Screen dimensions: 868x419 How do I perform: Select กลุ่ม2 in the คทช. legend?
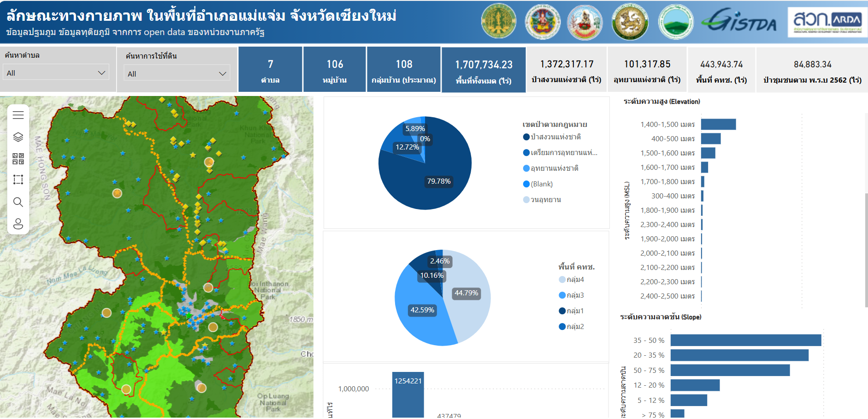[572, 327]
